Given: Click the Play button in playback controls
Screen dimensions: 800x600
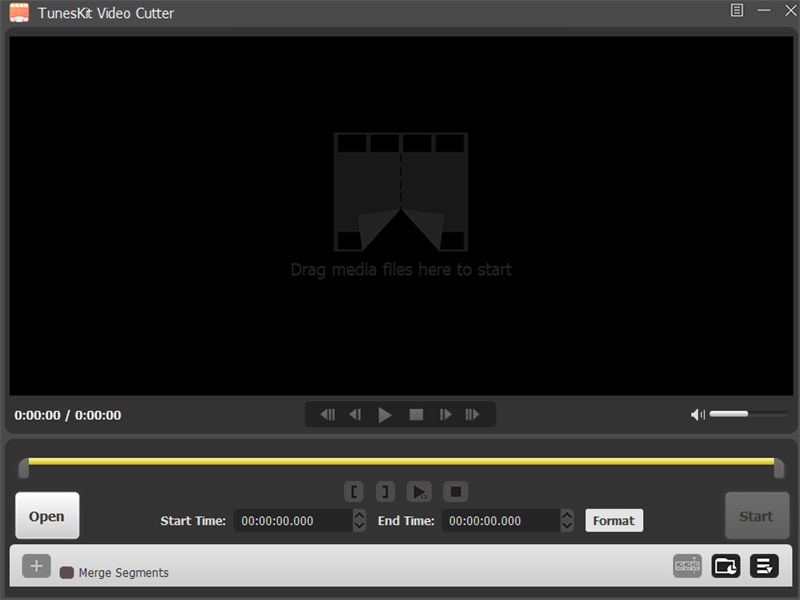Looking at the screenshot, I should pyautogui.click(x=385, y=415).
